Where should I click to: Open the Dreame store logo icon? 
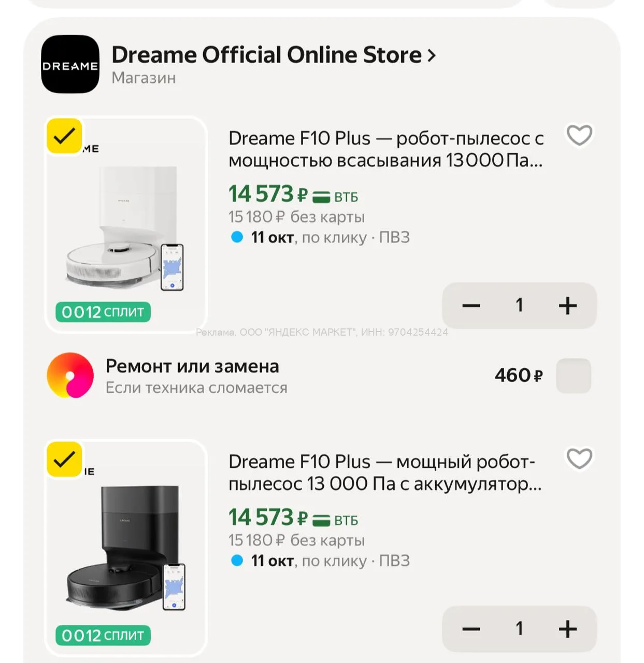pos(70,64)
